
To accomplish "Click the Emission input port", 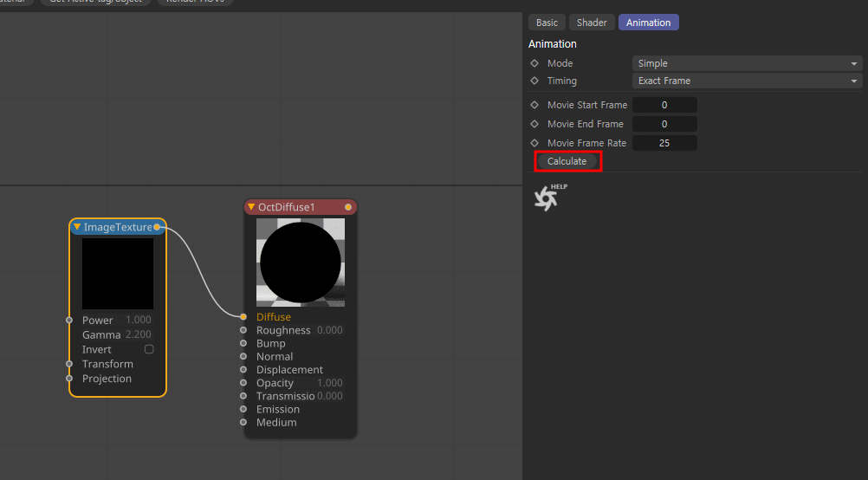I will (x=243, y=409).
